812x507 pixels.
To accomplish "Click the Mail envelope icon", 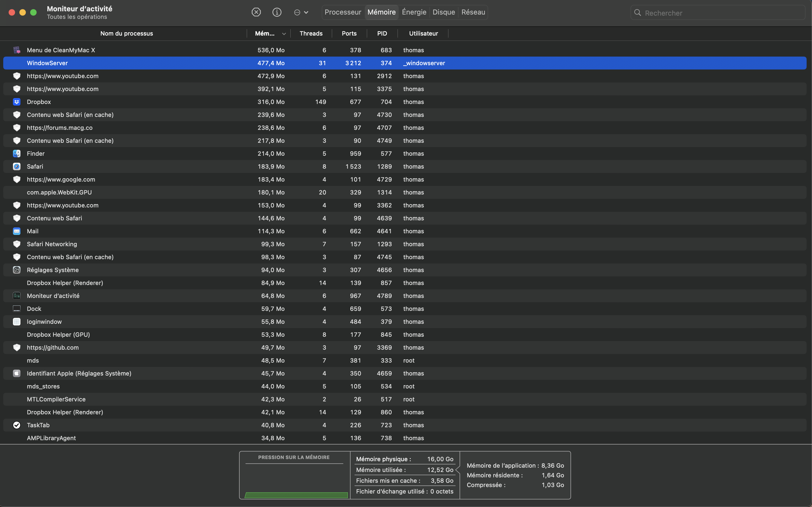I will (x=17, y=231).
